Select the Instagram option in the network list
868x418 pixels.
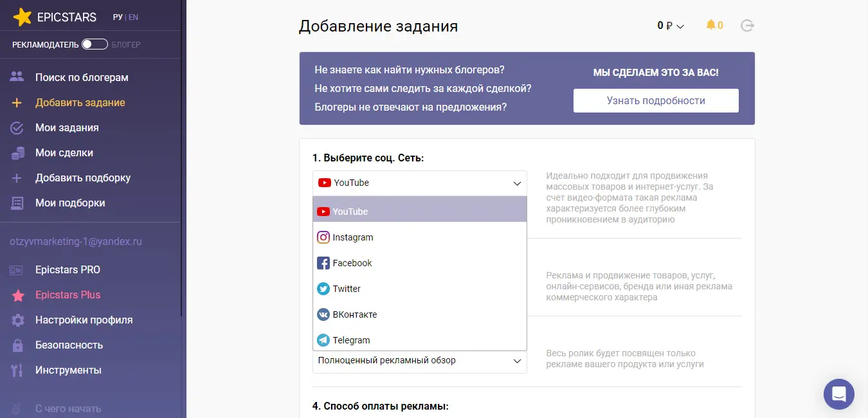point(352,237)
